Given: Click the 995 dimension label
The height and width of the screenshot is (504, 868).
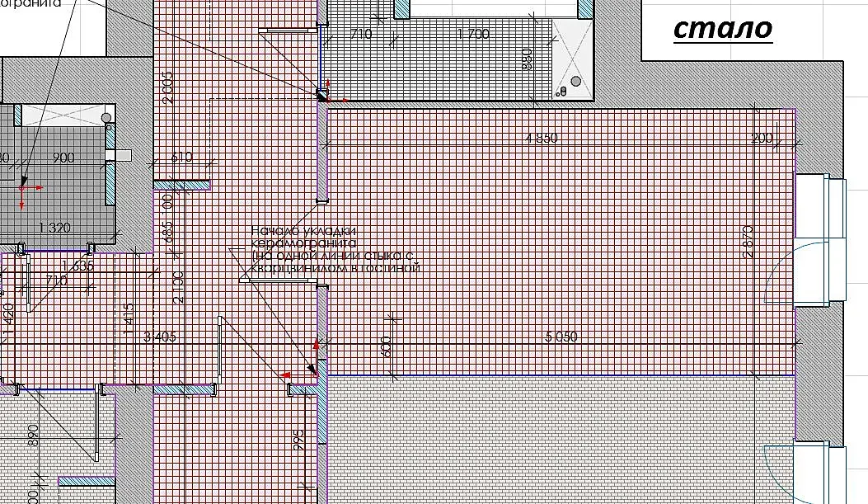Looking at the screenshot, I should [x=298, y=440].
